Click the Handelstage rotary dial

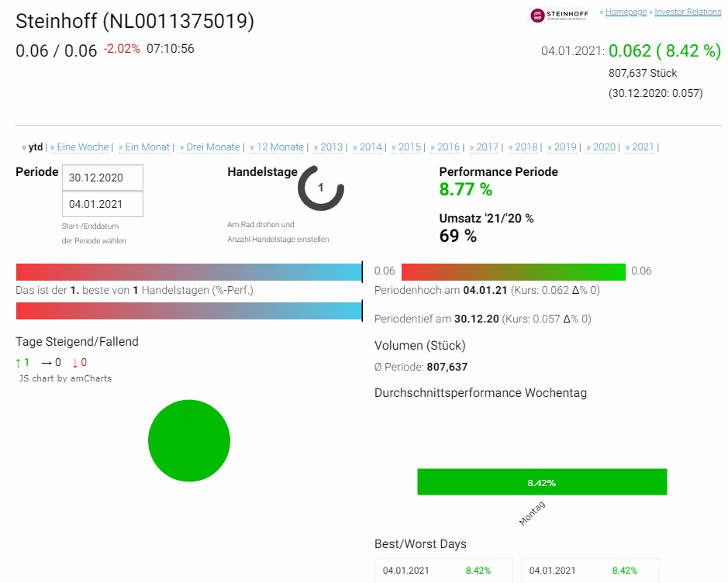coord(321,188)
